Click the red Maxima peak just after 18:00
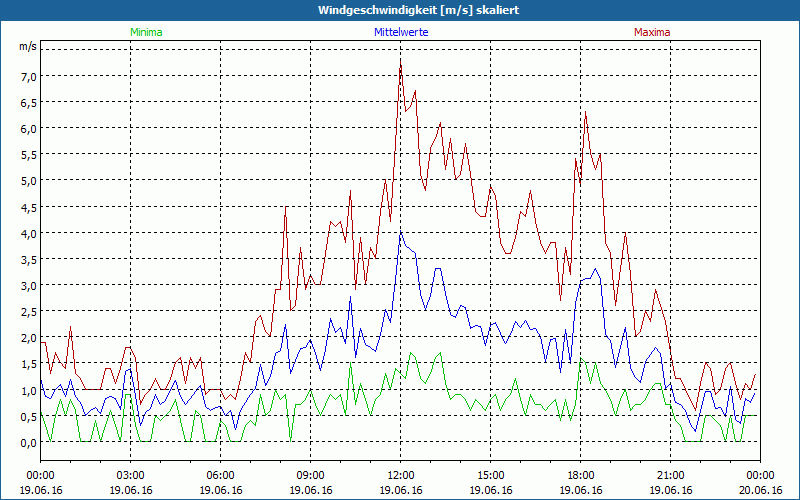This screenshot has height=500, width=800. tap(586, 112)
